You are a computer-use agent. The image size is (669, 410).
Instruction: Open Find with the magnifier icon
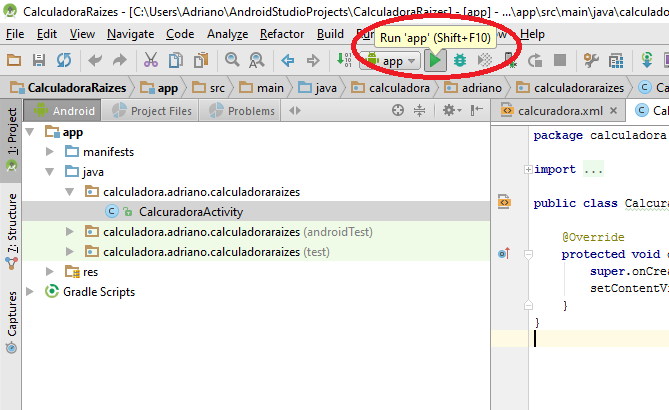[x=232, y=60]
